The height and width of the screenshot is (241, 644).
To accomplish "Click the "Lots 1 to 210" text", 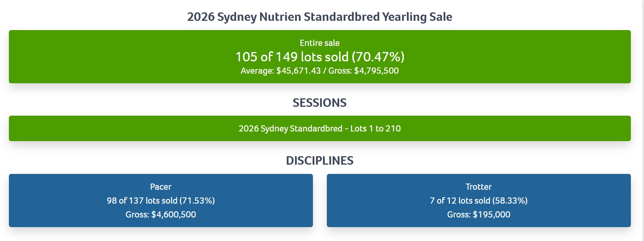I will (x=375, y=128).
